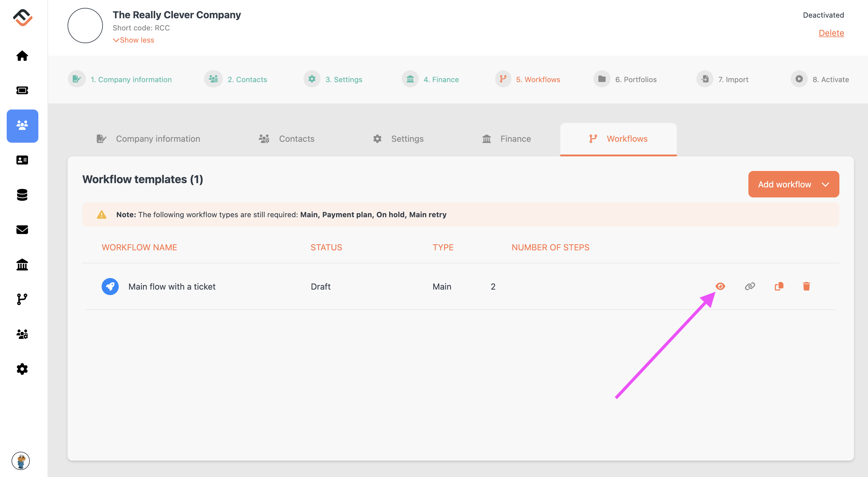
Task: Open the ID card icon in sidebar
Action: 22,160
